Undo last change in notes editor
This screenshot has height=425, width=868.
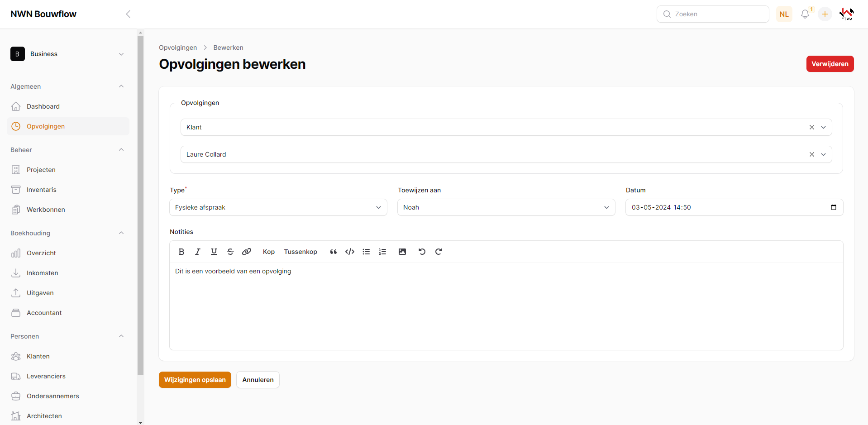(422, 252)
